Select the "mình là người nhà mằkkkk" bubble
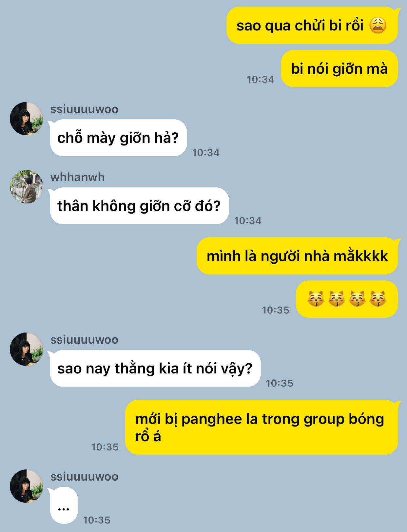The height and width of the screenshot is (532, 407). pyautogui.click(x=298, y=256)
